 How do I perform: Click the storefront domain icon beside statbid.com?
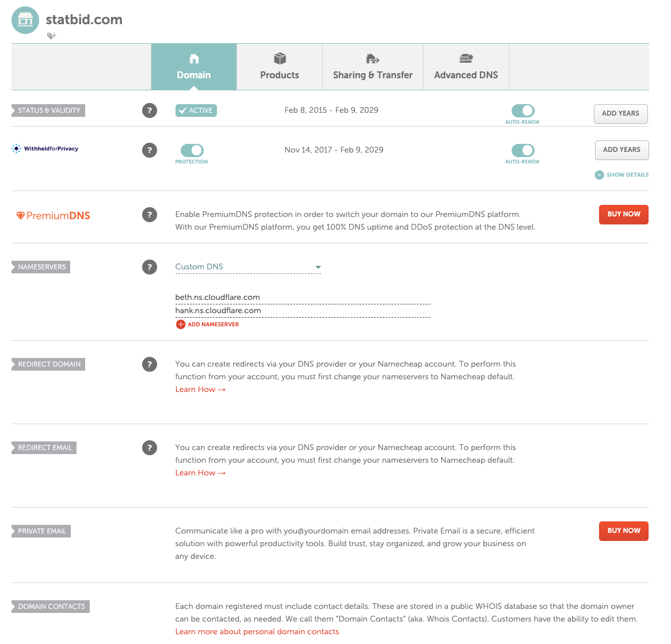pos(25,20)
